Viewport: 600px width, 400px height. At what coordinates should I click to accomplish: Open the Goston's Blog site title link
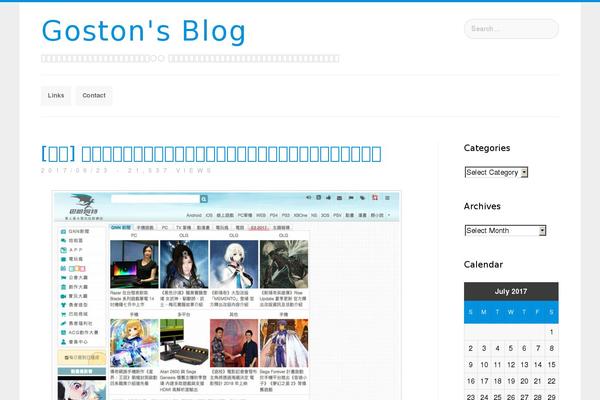tap(143, 31)
